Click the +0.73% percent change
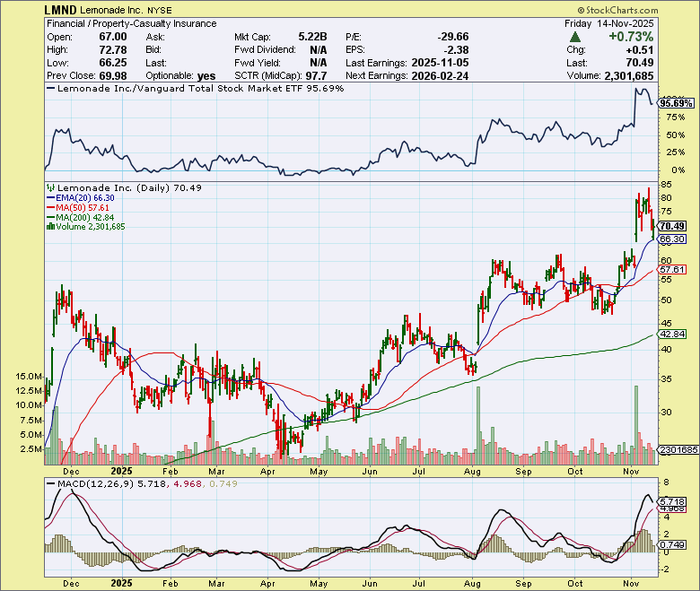The image size is (700, 591). (631, 37)
